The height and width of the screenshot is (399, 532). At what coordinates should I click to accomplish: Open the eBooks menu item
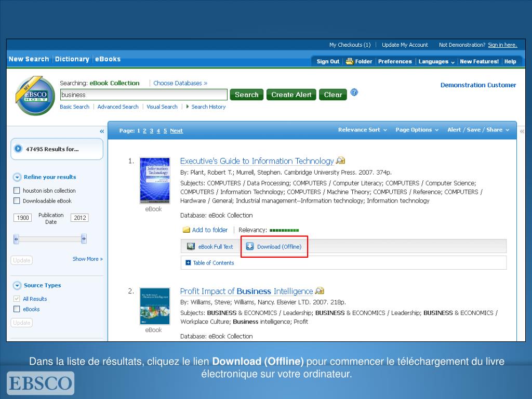point(108,59)
